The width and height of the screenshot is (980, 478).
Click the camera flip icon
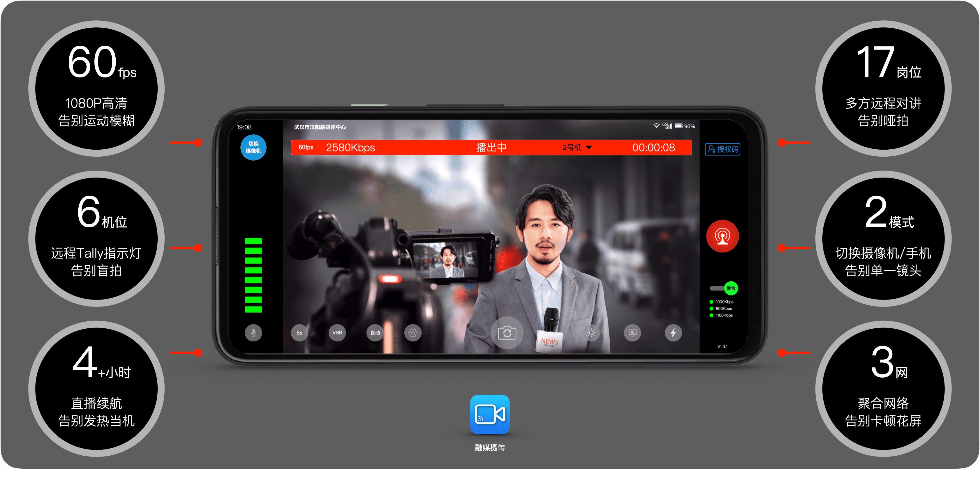tap(507, 333)
